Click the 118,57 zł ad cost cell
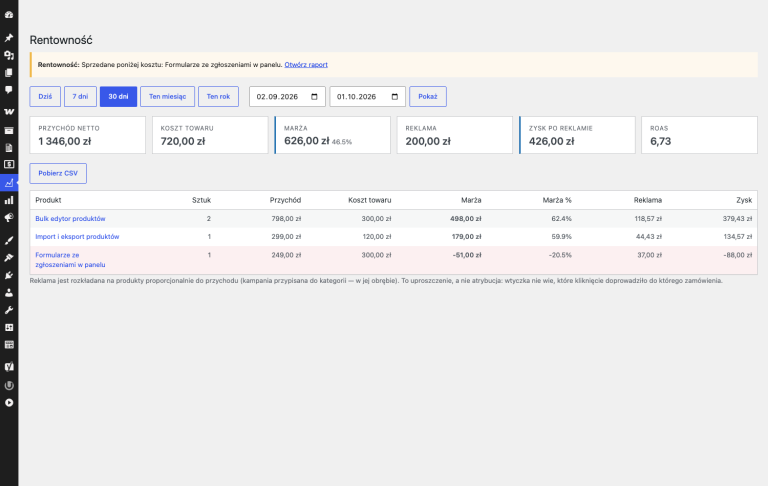The height and width of the screenshot is (486, 768). click(x=648, y=219)
